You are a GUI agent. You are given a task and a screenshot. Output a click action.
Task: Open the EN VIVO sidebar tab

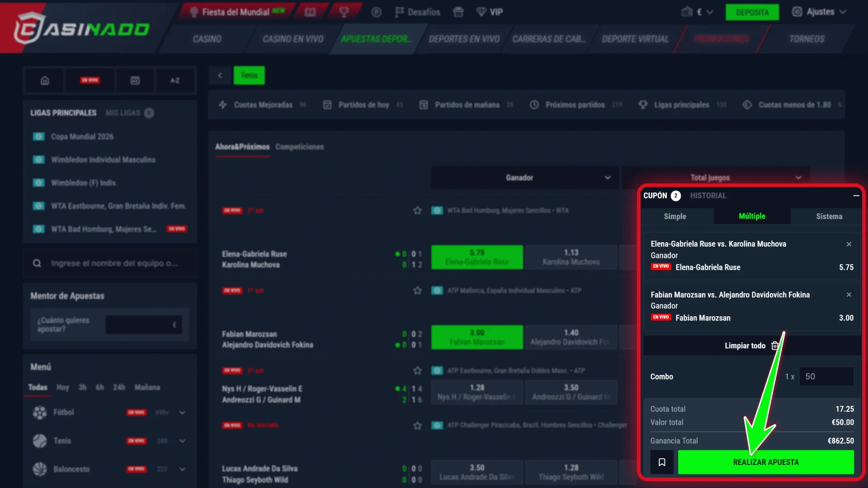(x=90, y=80)
